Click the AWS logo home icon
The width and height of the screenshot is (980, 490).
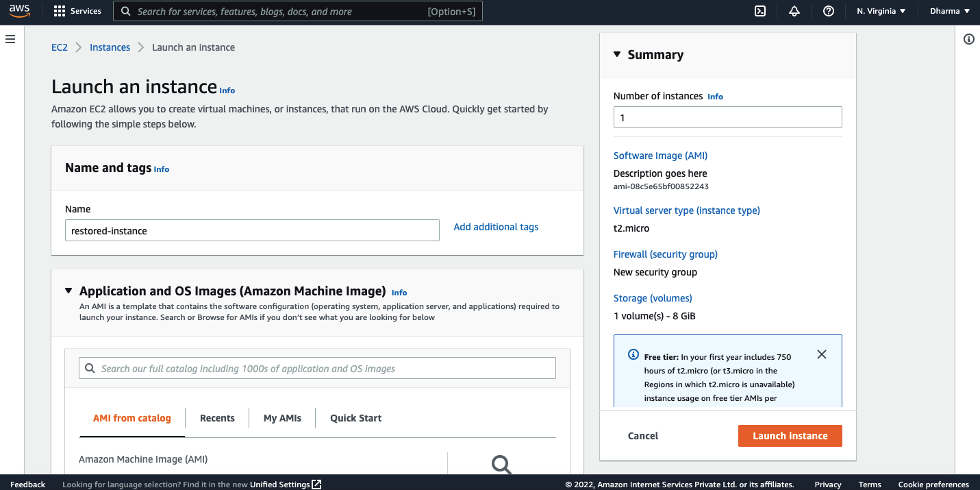[x=19, y=11]
